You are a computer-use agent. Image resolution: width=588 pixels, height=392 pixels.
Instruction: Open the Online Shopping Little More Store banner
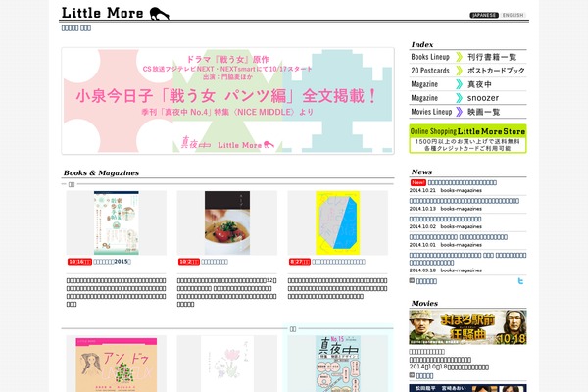[467, 139]
